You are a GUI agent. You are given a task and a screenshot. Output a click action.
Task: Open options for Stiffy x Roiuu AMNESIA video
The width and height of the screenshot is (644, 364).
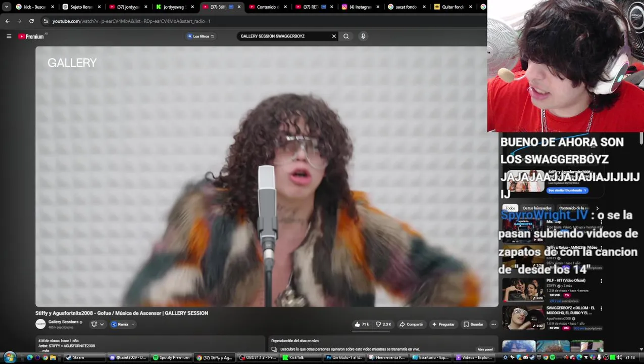[x=601, y=248]
